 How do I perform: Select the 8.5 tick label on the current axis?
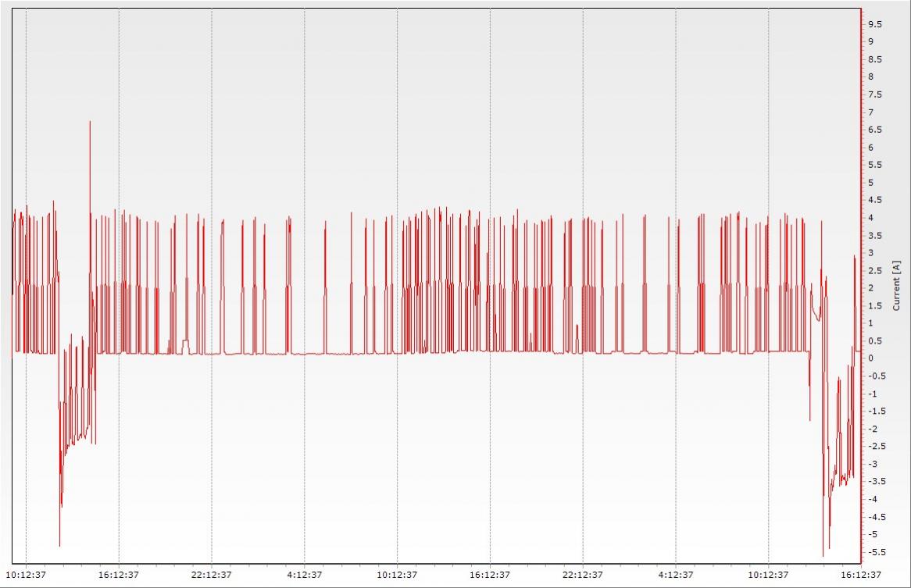[875, 59]
